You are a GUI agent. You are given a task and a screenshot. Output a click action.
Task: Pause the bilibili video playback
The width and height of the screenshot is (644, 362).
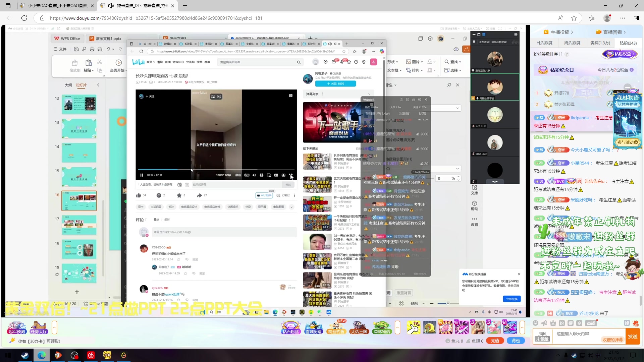pos(142,175)
